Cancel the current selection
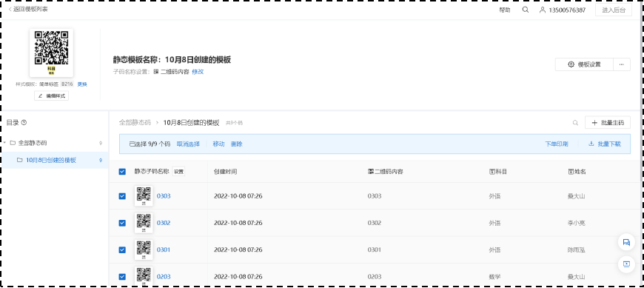The width and height of the screenshot is (644, 288). point(188,144)
